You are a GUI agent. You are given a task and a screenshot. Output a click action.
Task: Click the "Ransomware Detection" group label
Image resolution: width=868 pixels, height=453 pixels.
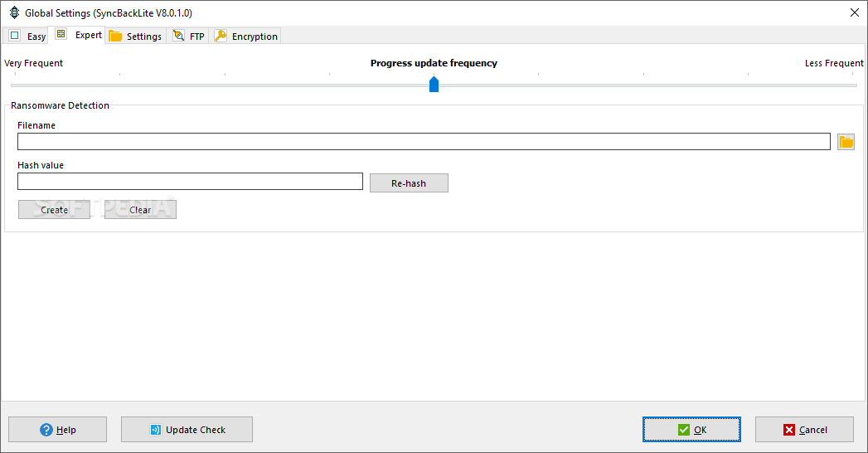click(x=60, y=105)
